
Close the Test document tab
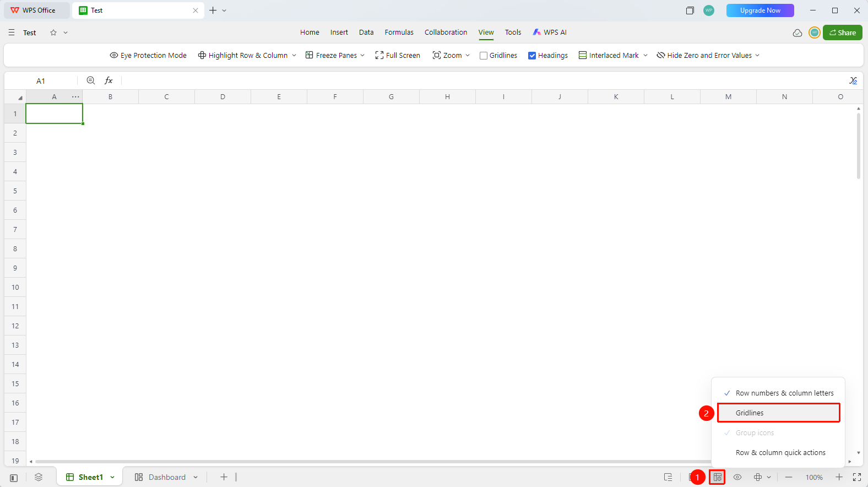196,10
